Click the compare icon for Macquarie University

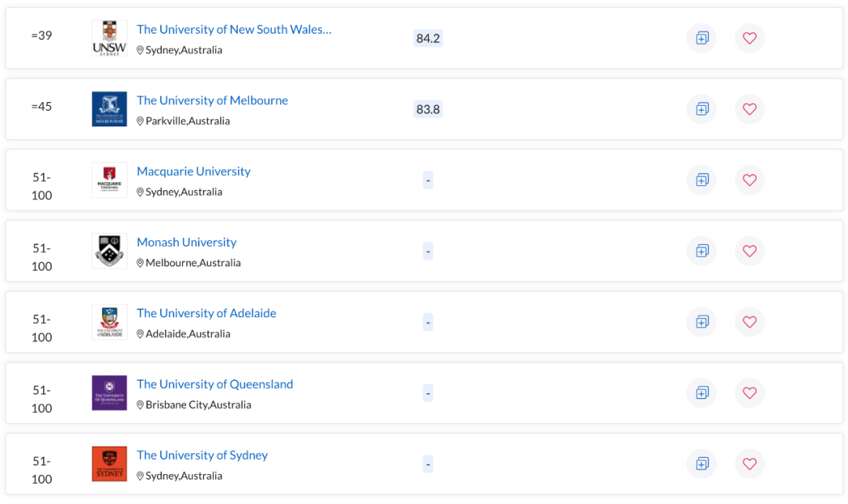tap(701, 180)
